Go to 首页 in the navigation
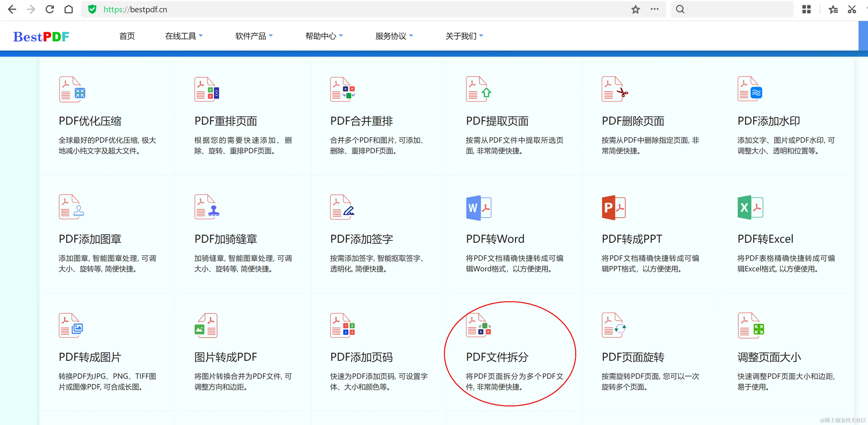Screen dimensions: 868x425 tap(127, 36)
